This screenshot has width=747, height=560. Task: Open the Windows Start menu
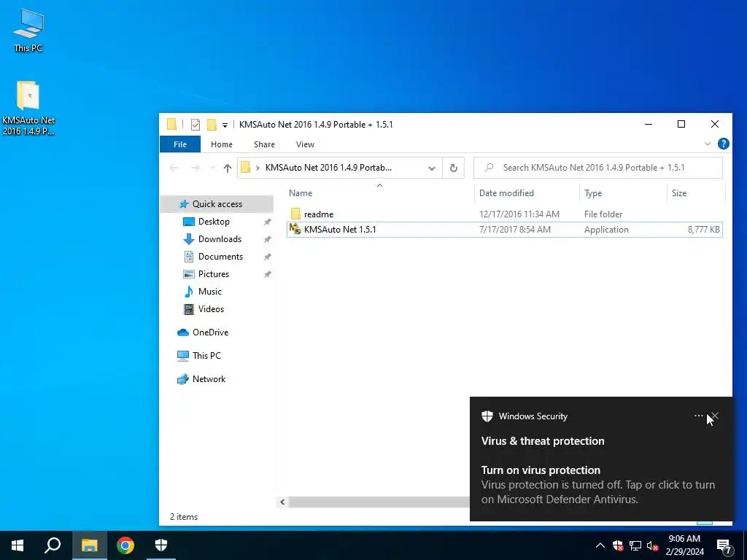(18, 545)
